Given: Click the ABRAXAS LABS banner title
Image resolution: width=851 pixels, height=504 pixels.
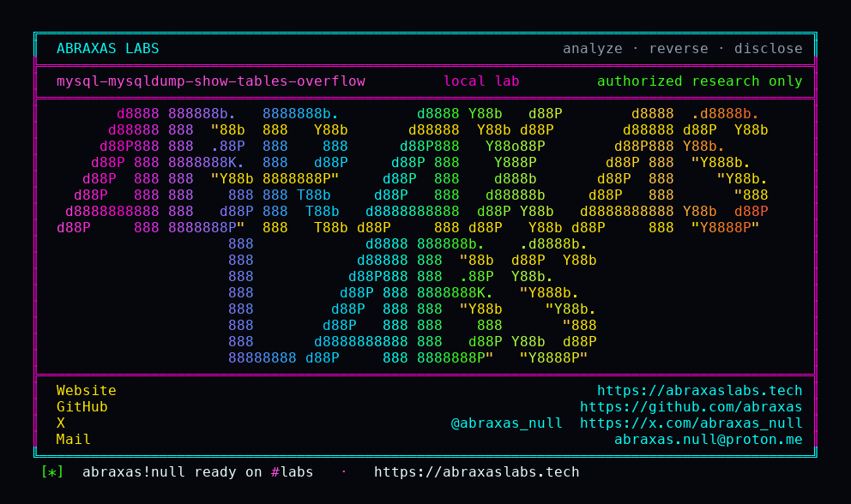Looking at the screenshot, I should click(x=108, y=49).
